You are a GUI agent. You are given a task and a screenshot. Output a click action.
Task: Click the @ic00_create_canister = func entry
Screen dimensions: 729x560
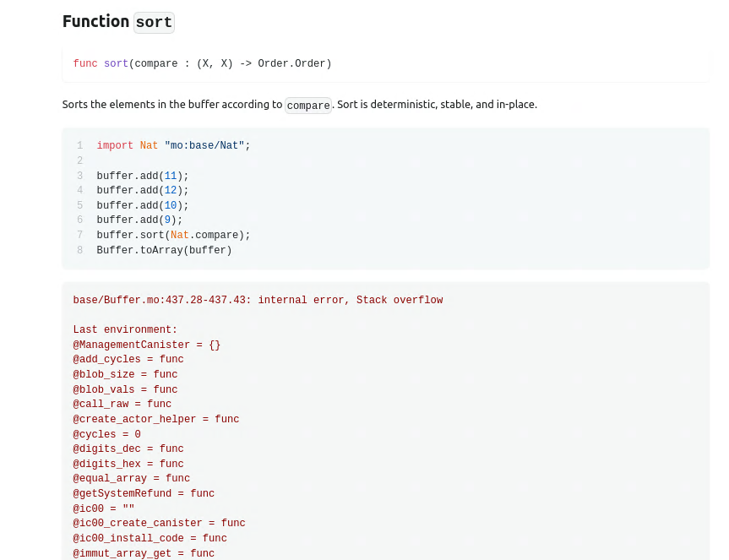(x=159, y=523)
